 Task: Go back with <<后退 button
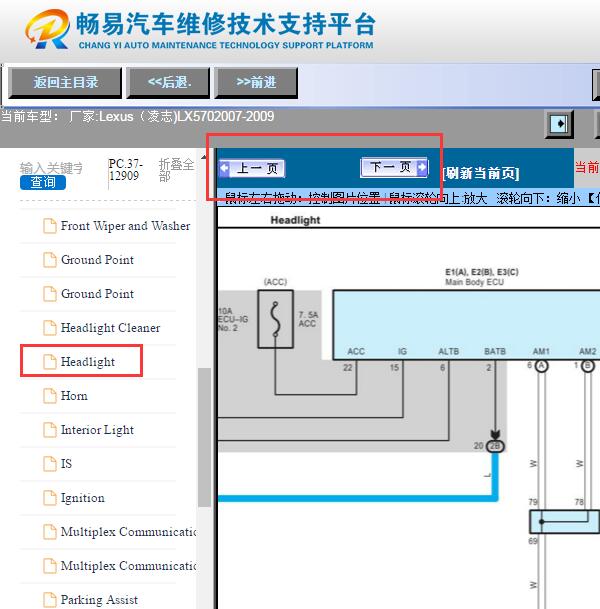(168, 82)
